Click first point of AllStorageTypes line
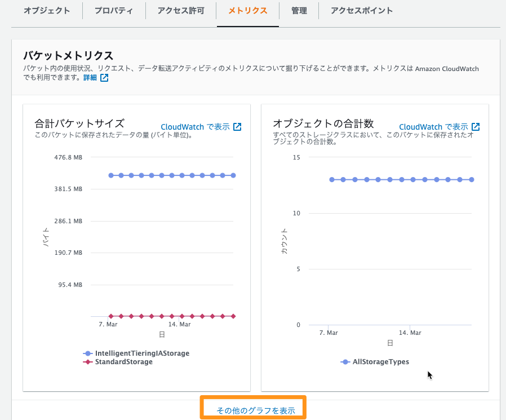This screenshot has height=420, width=506. 332,179
